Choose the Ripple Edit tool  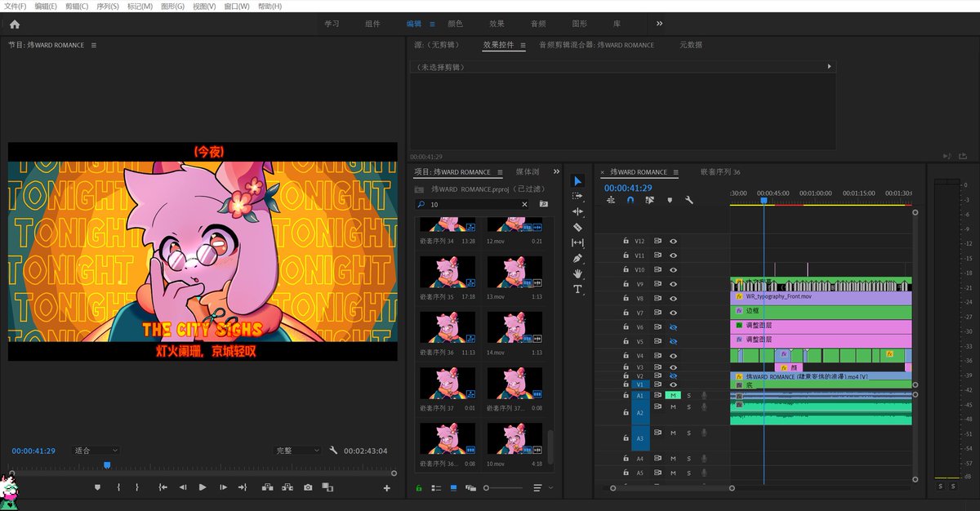point(577,211)
